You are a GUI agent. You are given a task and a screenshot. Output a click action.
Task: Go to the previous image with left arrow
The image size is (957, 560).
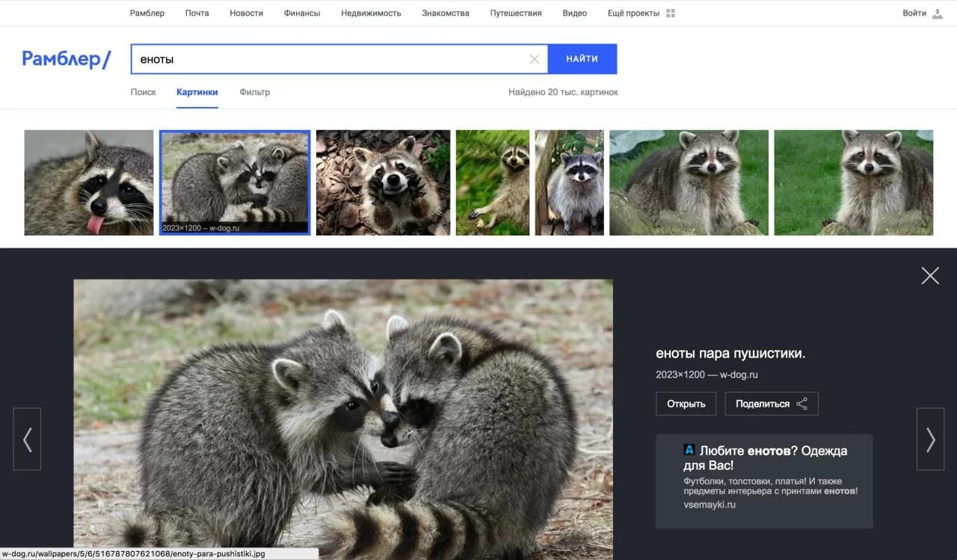tap(27, 439)
